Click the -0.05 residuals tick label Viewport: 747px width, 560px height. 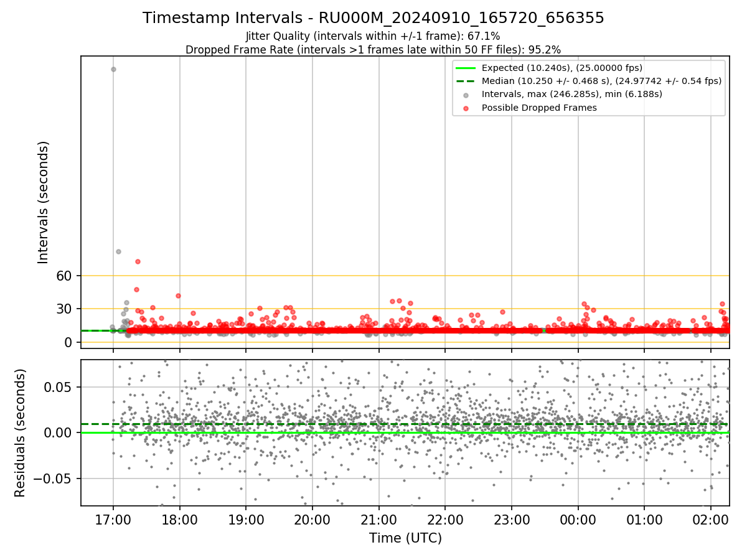[x=54, y=479]
